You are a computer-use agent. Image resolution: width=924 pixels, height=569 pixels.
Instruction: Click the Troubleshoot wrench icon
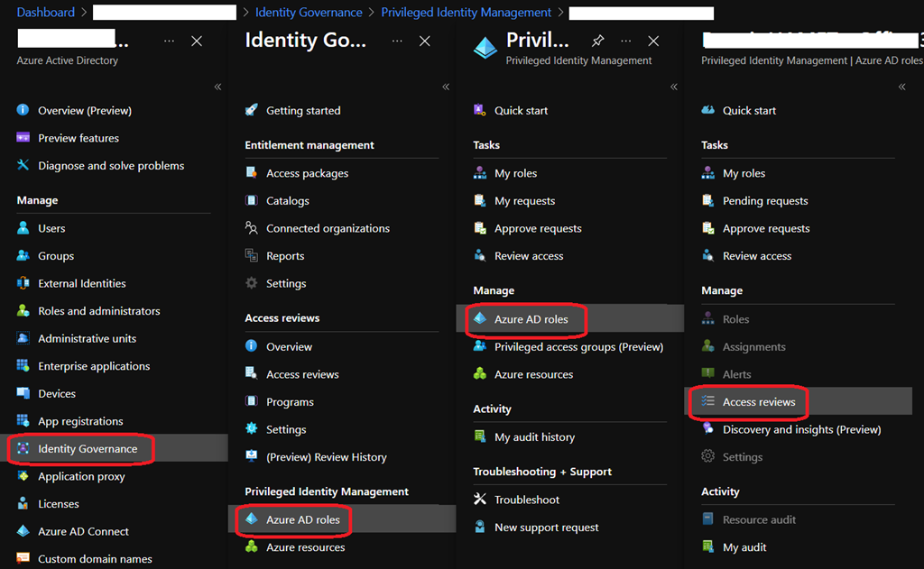click(x=480, y=500)
